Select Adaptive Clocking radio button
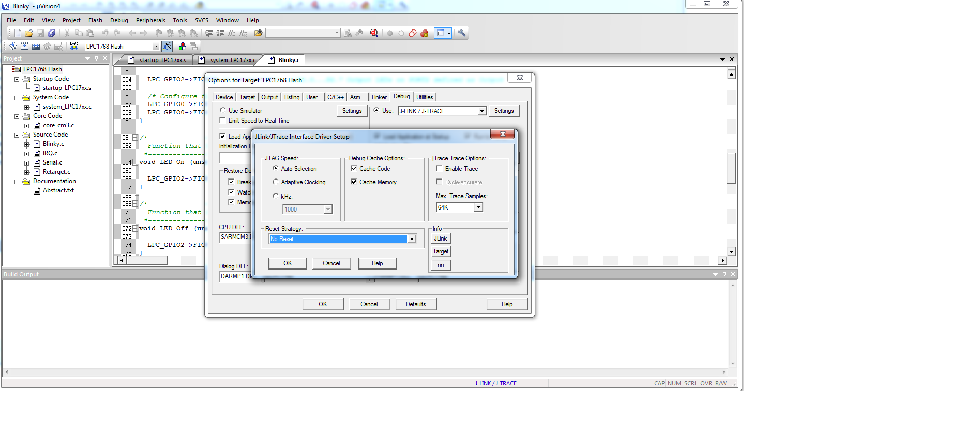Image resolution: width=980 pixels, height=448 pixels. 275,182
